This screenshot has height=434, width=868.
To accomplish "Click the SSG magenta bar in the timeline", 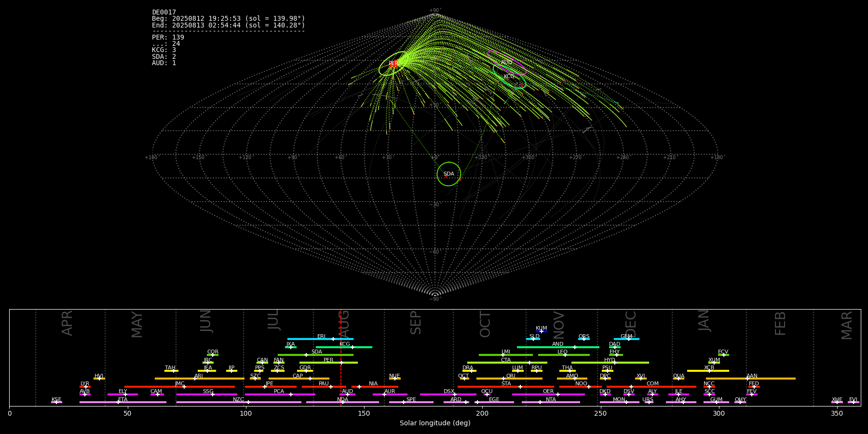I will coord(207,394).
